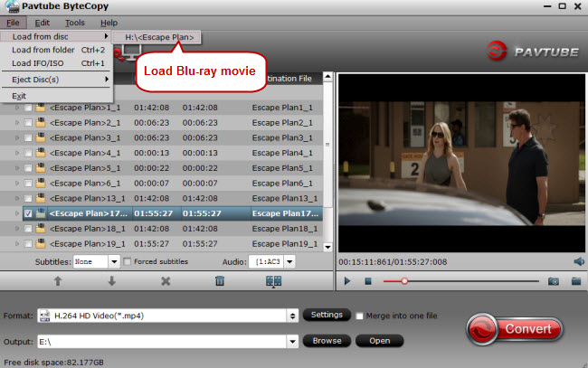
Task: Mute preview with speaker icon
Action: tap(579, 261)
